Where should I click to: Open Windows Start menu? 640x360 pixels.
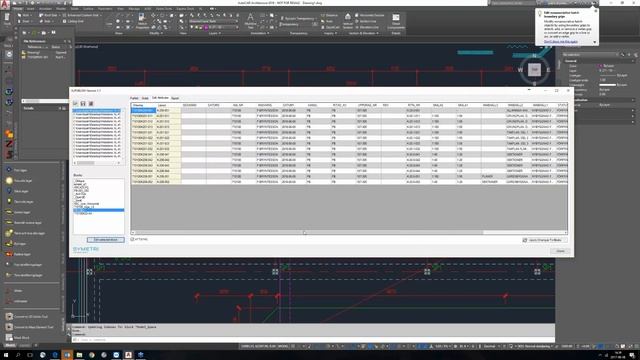click(6, 355)
